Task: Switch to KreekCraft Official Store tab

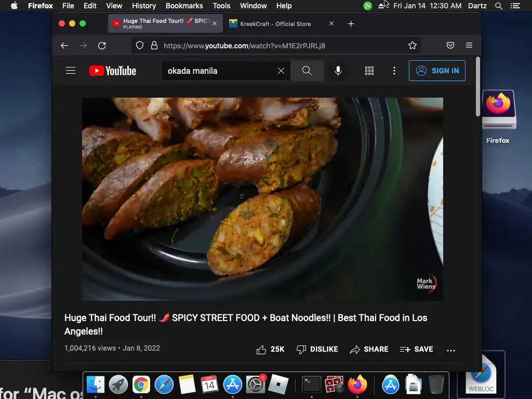Action: point(275,24)
